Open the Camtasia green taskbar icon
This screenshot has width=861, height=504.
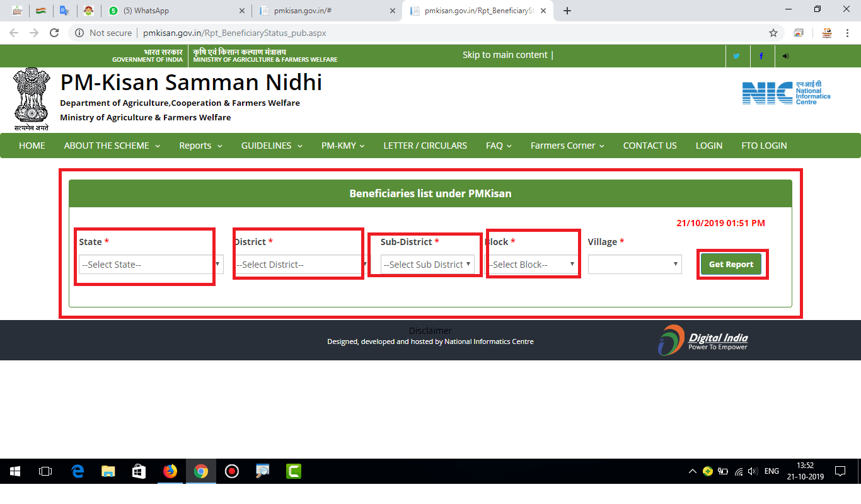click(x=293, y=471)
